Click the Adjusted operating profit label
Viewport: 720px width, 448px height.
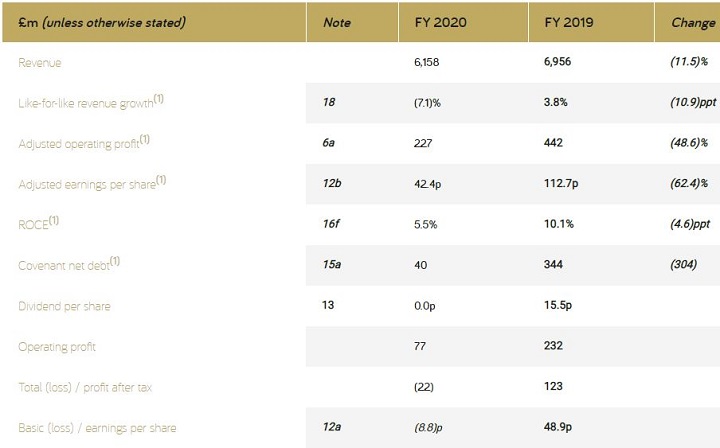[x=84, y=142]
